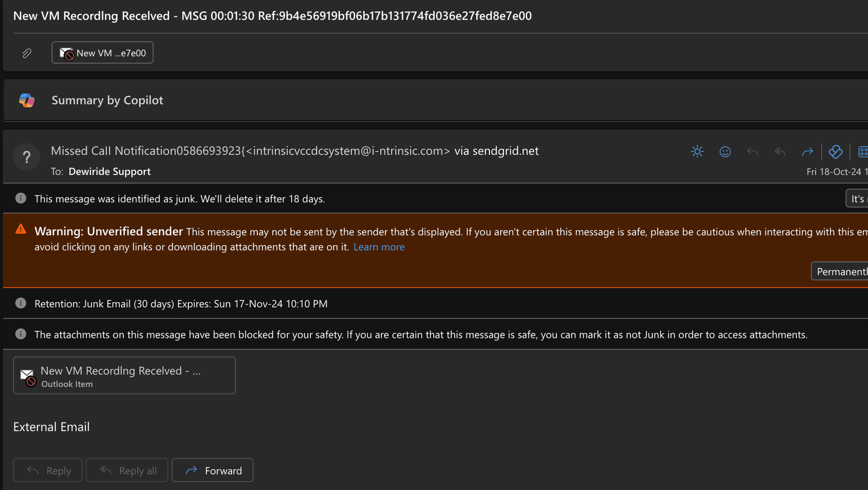Click the Permanently delete button in warning banner

pyautogui.click(x=841, y=272)
